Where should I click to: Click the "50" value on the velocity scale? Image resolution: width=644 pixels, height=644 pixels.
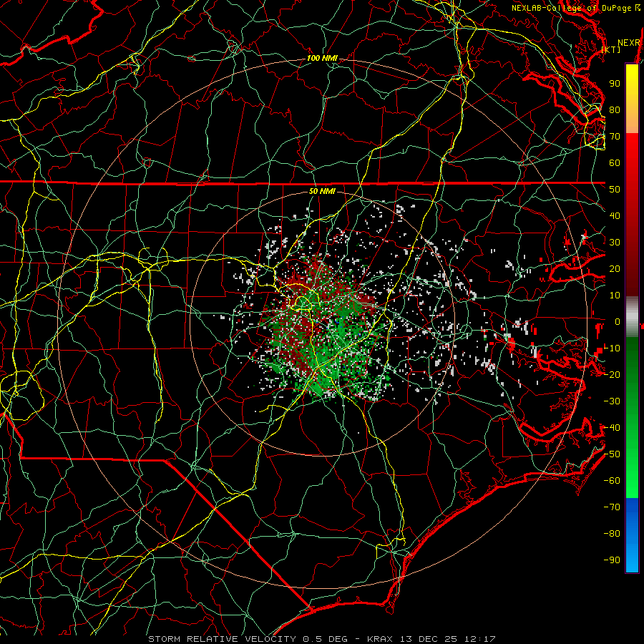615,190
